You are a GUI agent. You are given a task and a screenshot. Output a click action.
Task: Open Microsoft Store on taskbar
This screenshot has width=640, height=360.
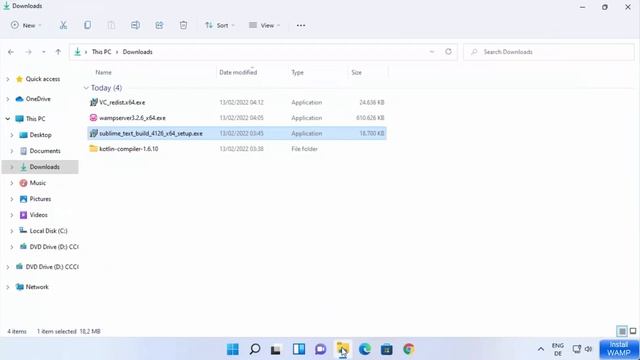click(387, 349)
